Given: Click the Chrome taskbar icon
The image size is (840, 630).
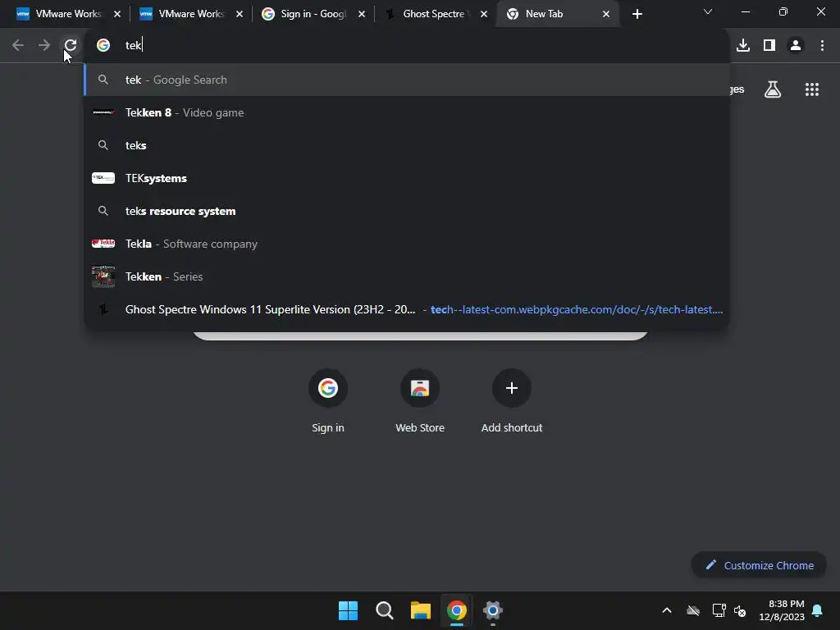Looking at the screenshot, I should 457,610.
